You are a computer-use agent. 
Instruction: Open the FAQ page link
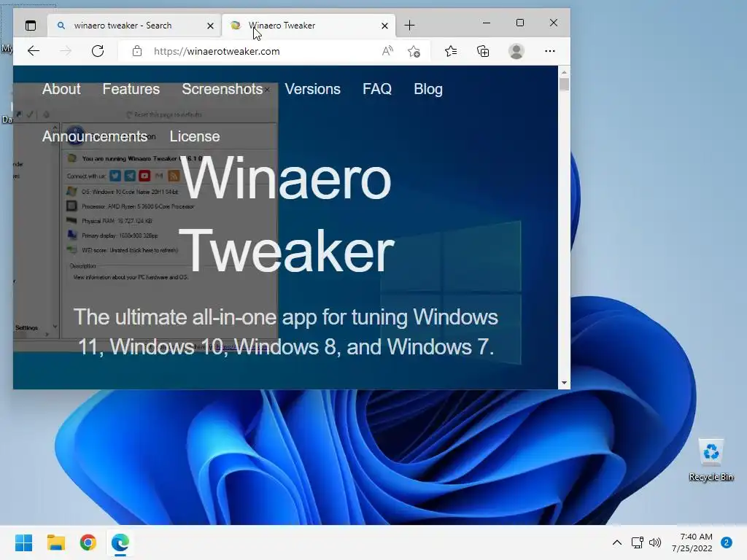click(x=377, y=89)
